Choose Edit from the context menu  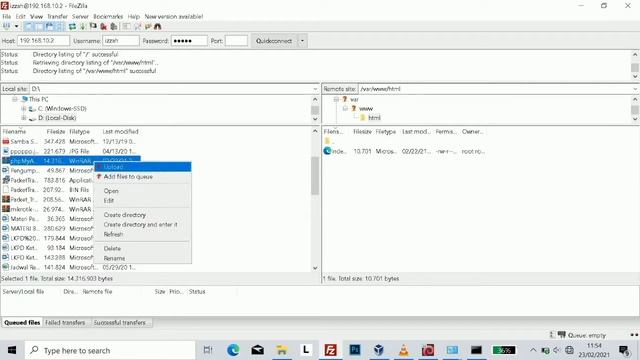[x=142, y=201]
